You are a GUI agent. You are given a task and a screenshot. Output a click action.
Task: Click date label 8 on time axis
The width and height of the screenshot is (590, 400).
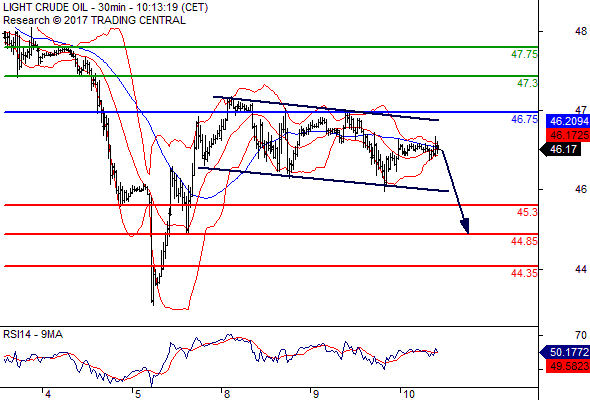[x=227, y=394]
